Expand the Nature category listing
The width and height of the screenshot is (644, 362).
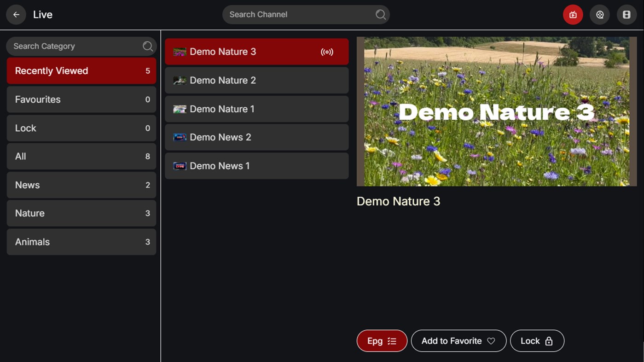[x=81, y=213]
